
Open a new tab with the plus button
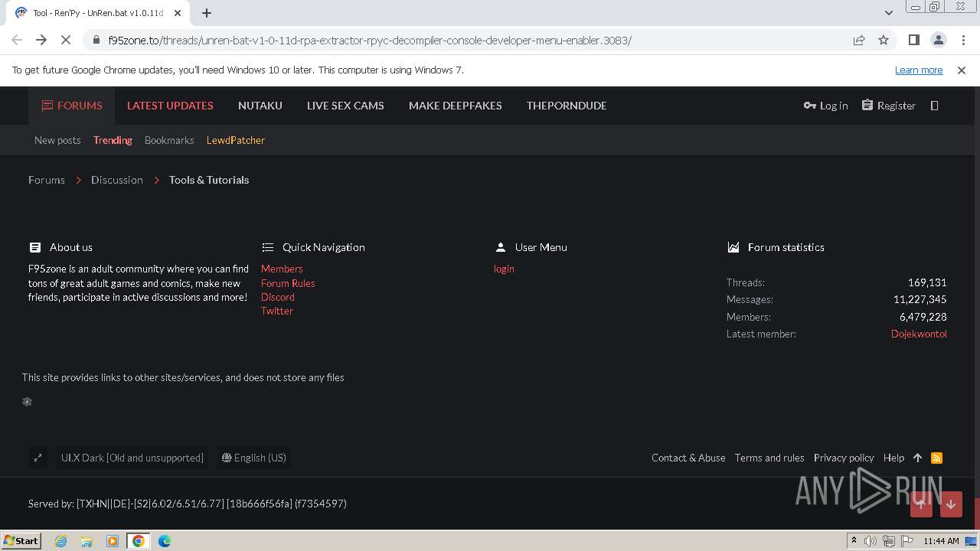[x=207, y=13]
